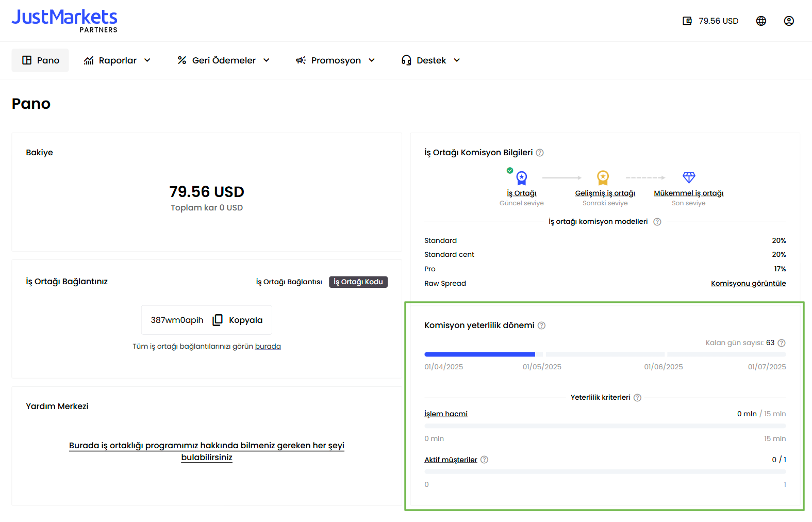Image resolution: width=812 pixels, height=522 pixels.
Task: Click the gold Gelişmiş iş ortağı badge icon
Action: click(603, 178)
